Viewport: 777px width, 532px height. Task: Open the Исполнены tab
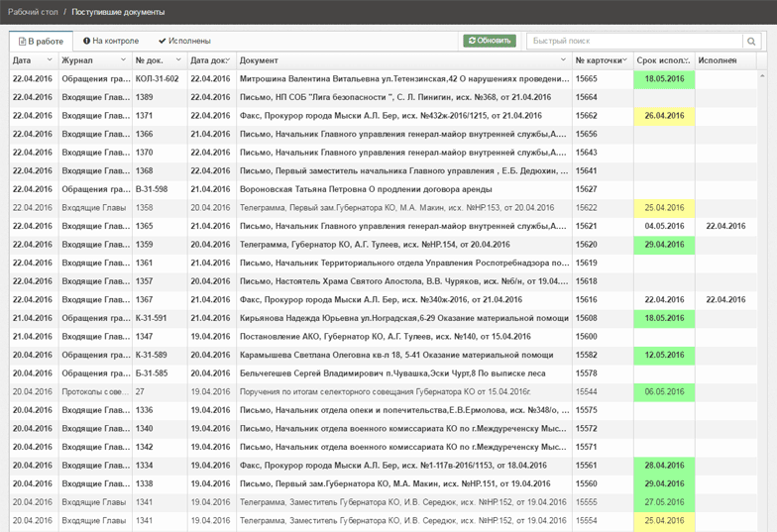click(184, 41)
